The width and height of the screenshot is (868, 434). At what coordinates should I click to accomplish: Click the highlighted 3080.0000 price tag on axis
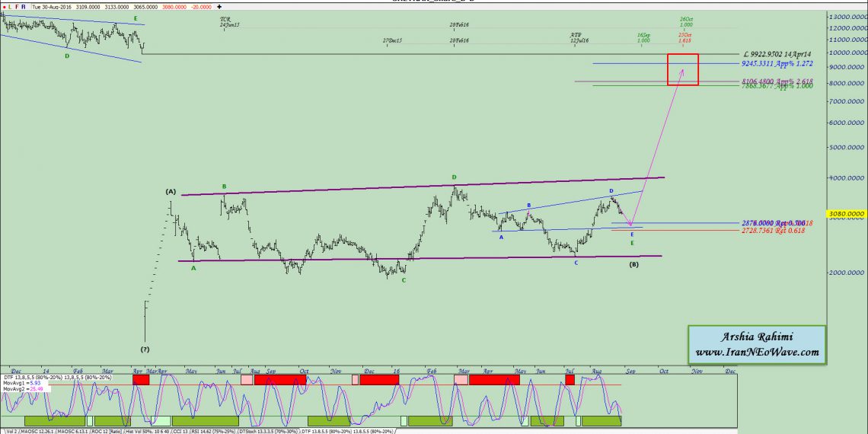pos(847,215)
